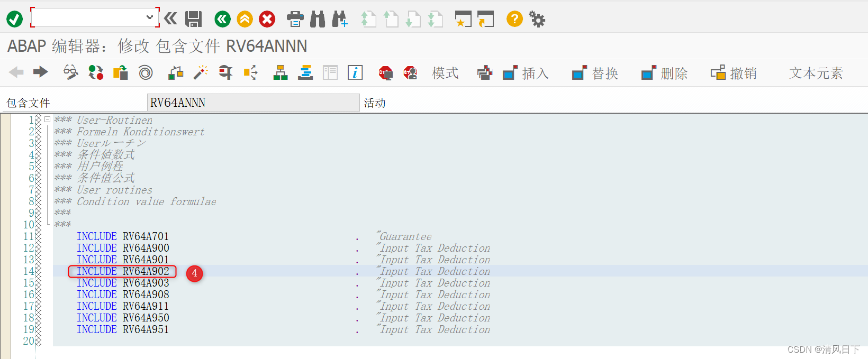Open 文本元素 (Text elements) button
Screen dimensions: 868x359
point(816,73)
